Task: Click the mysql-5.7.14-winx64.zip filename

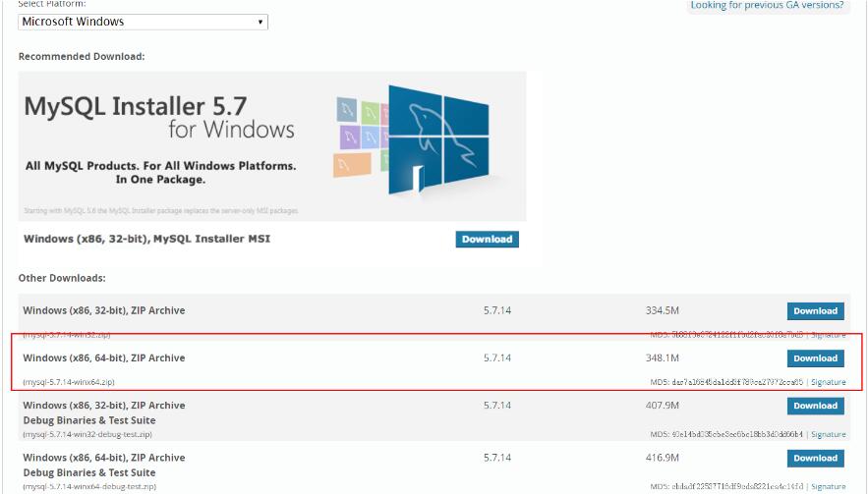Action: point(69,382)
